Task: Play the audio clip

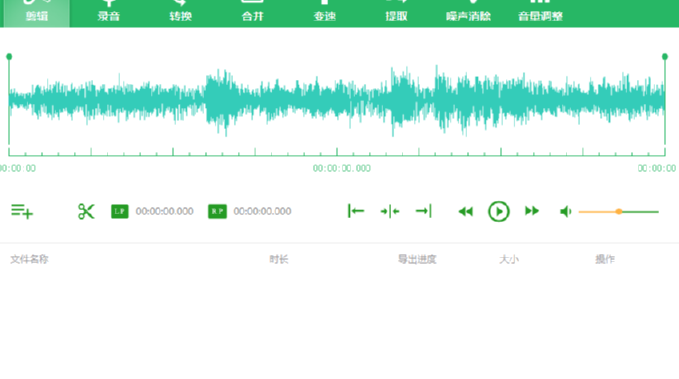Action: pos(498,211)
